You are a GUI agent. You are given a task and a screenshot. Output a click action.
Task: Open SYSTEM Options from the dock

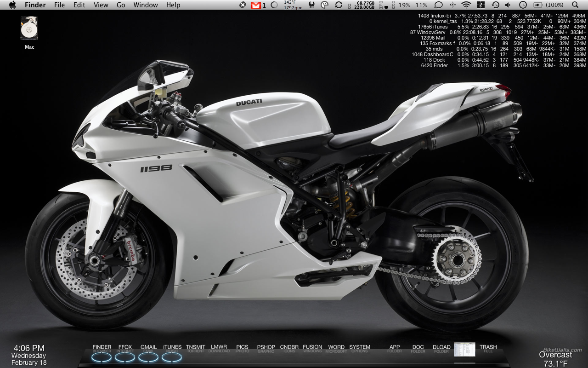click(x=360, y=349)
